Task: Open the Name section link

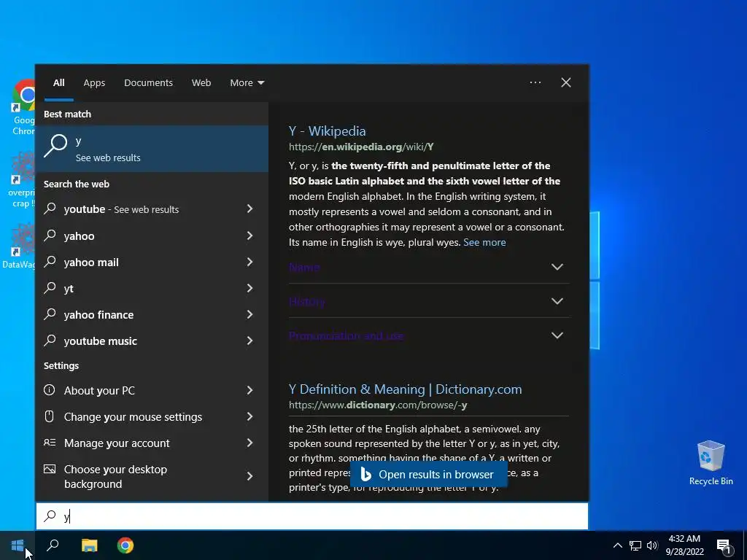Action: point(304,267)
